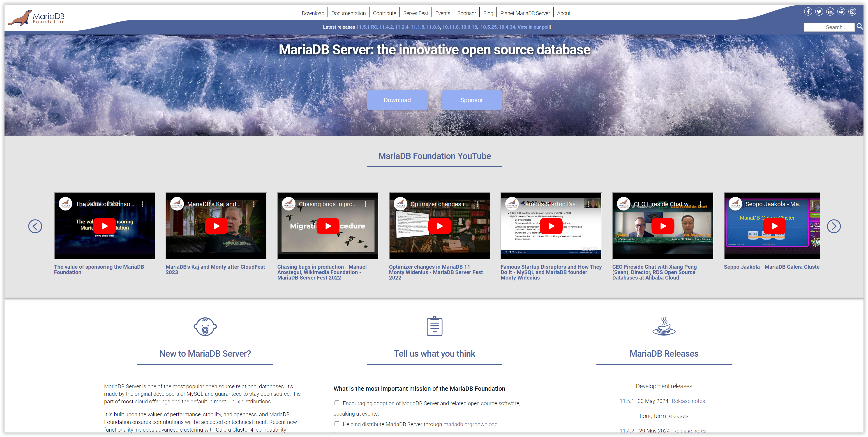
Task: Open the Sponsor menu item in navigation
Action: [466, 13]
